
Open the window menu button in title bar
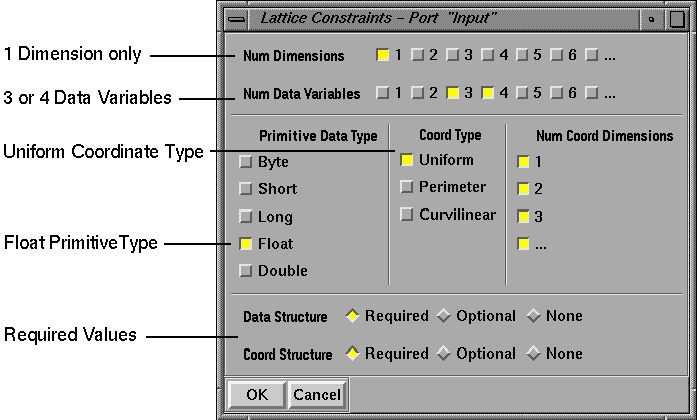pyautogui.click(x=235, y=18)
